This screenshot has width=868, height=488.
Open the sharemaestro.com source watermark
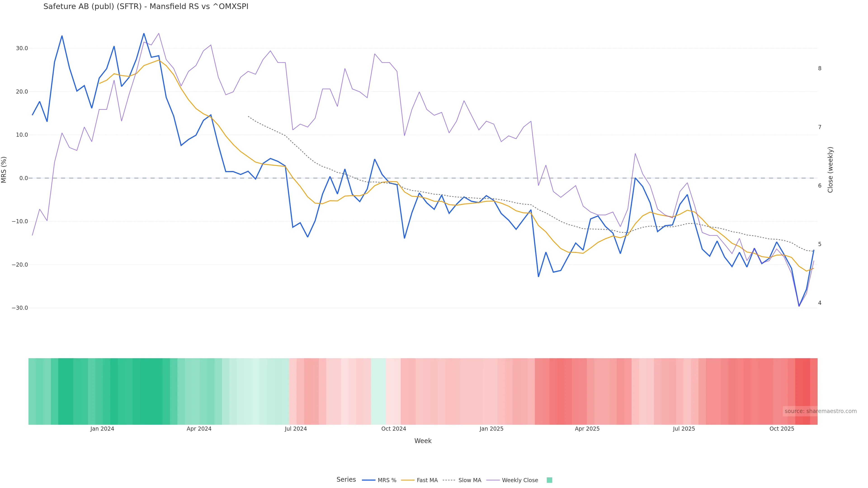(820, 411)
